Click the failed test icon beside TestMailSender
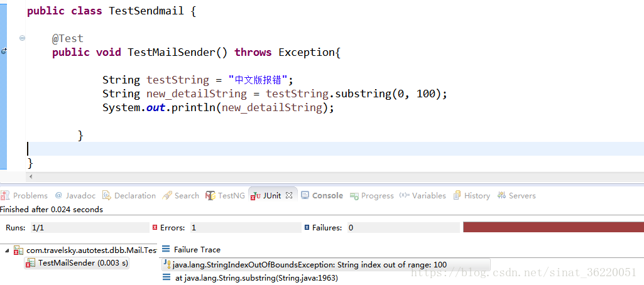Screen dimensions: 644x285 tap(30, 264)
